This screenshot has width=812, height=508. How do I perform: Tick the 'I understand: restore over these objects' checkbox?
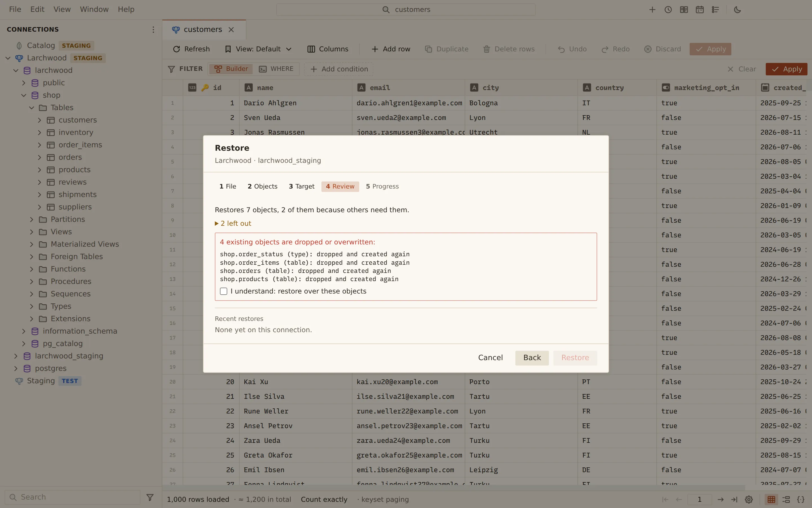click(x=224, y=291)
